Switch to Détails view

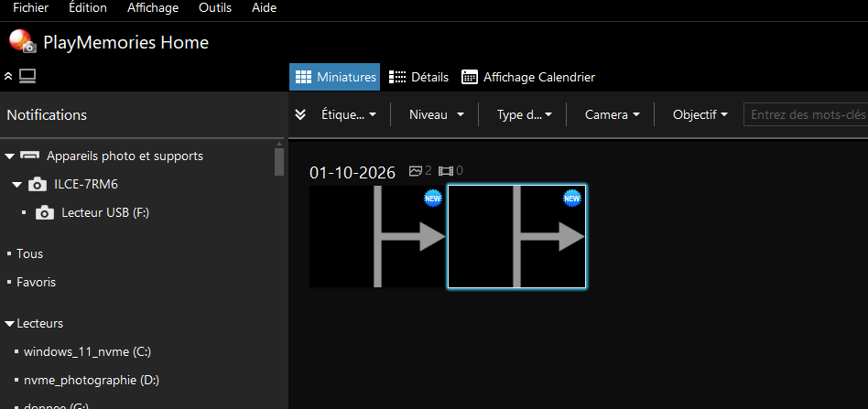[418, 77]
